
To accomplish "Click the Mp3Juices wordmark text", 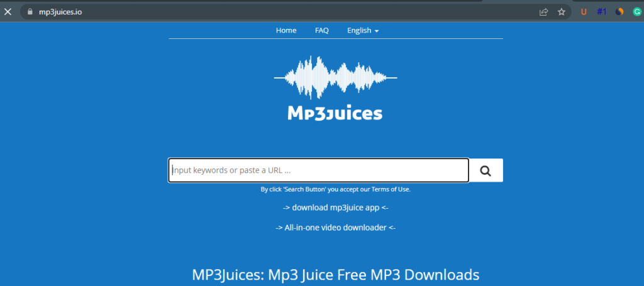I will 335,113.
